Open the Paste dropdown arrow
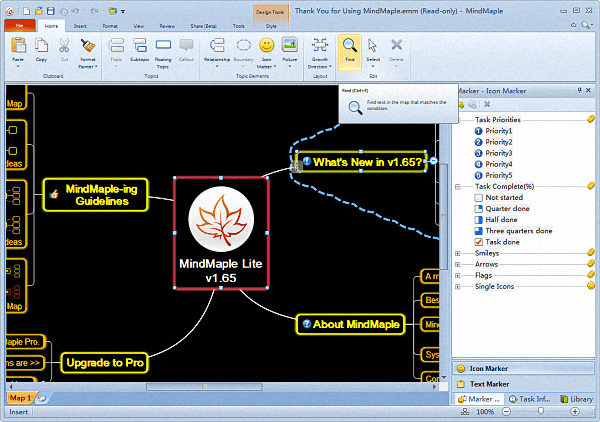Viewport: 600px width, 422px height. pos(18,67)
